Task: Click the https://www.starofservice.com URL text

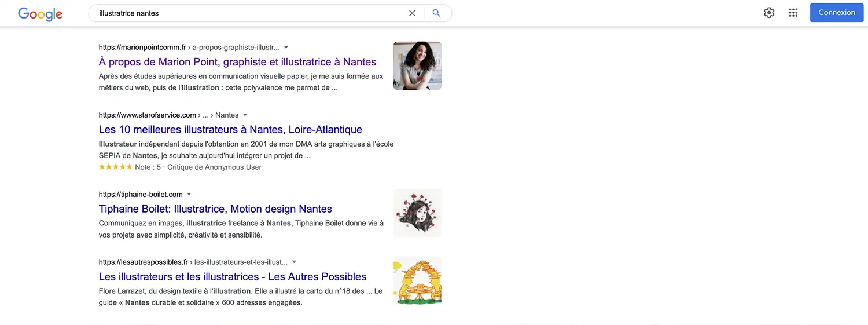Action: point(148,115)
